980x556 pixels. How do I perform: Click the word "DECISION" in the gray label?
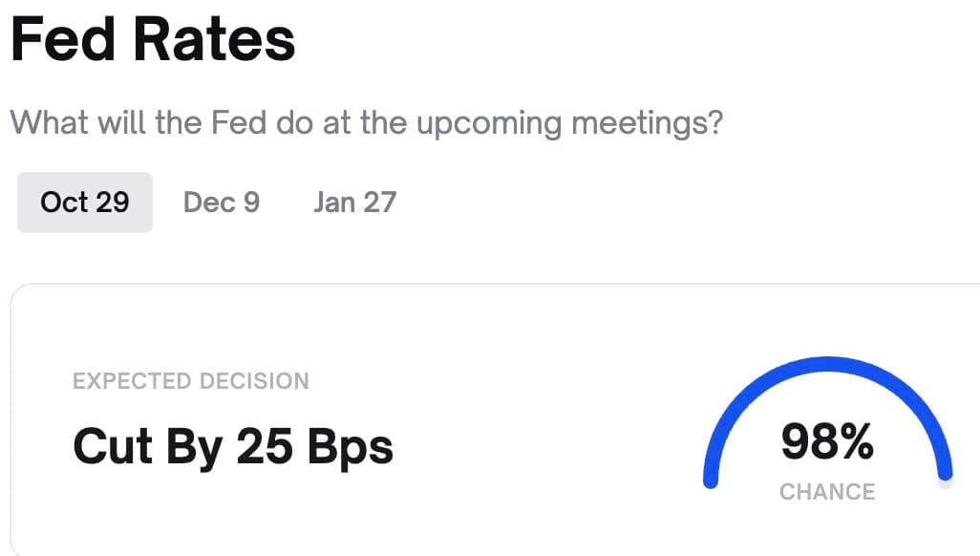click(x=252, y=381)
